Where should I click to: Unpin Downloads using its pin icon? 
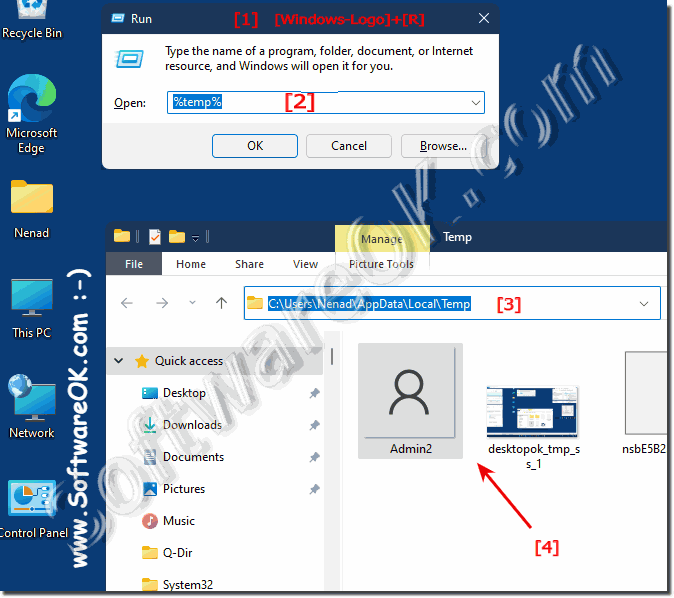coord(314,425)
